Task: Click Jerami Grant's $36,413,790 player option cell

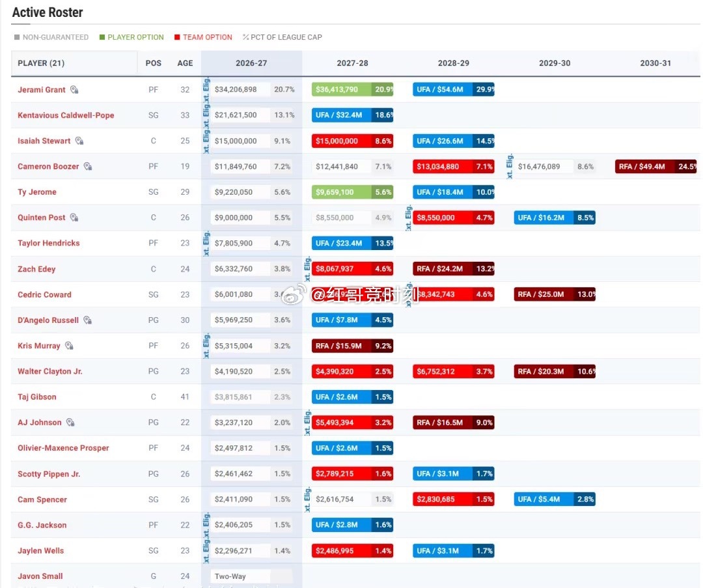Action: pos(352,90)
